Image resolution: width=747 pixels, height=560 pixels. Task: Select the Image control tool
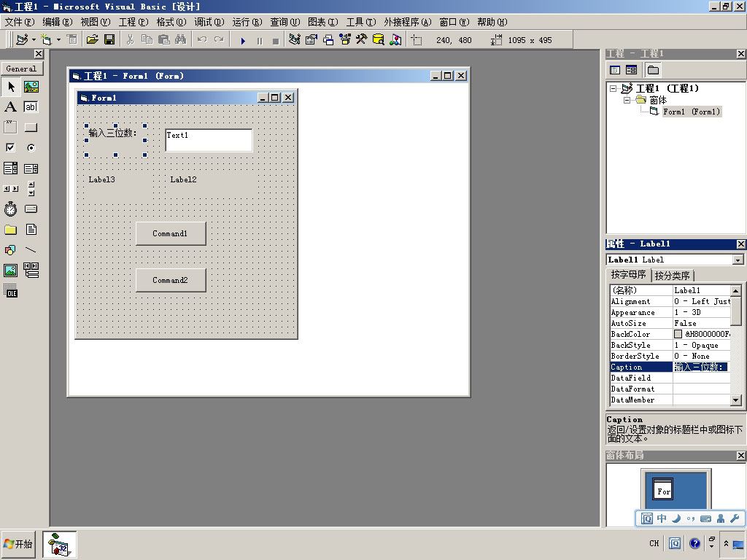click(10, 271)
